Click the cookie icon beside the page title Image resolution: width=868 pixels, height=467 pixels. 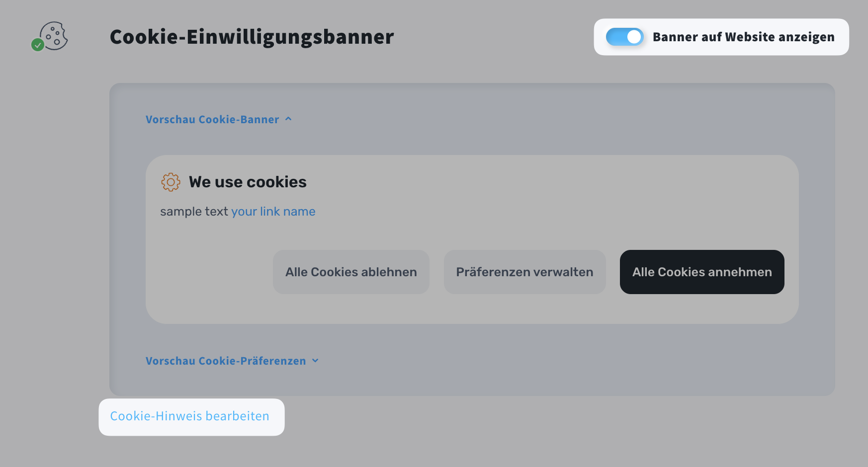(55, 35)
